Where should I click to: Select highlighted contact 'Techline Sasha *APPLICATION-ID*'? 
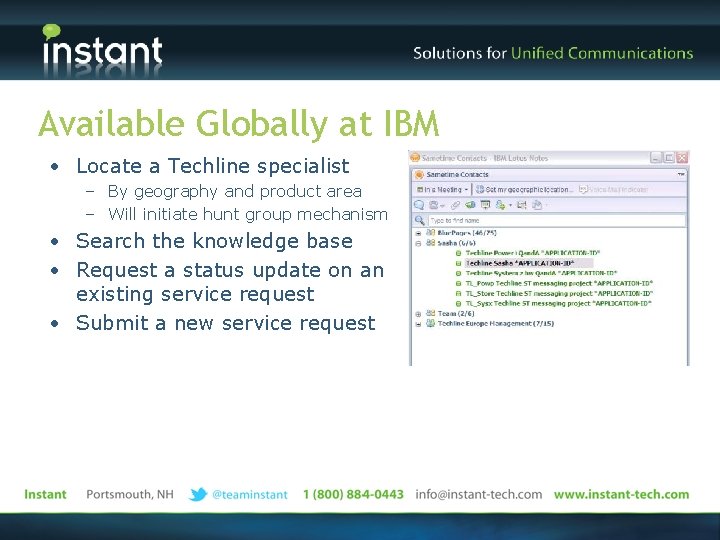529,263
